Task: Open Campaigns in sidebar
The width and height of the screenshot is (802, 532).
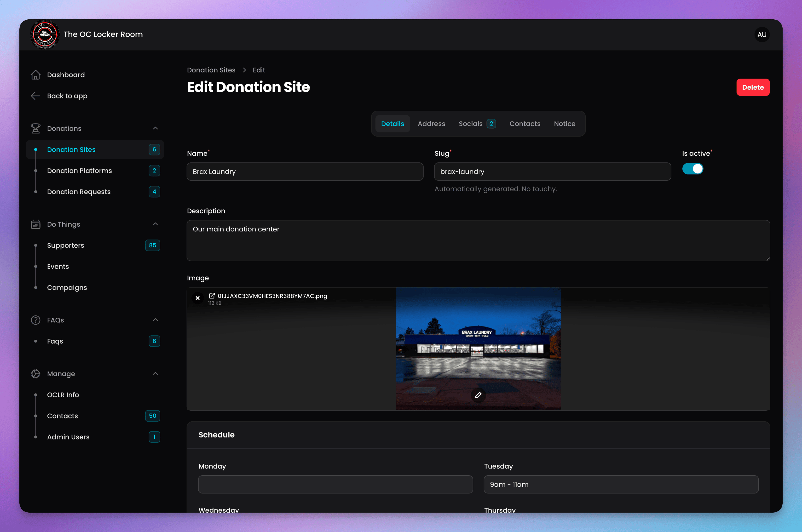Action: [95, 287]
